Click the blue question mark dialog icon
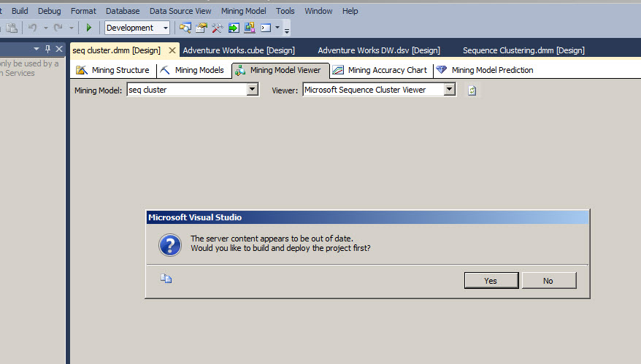 pyautogui.click(x=170, y=245)
